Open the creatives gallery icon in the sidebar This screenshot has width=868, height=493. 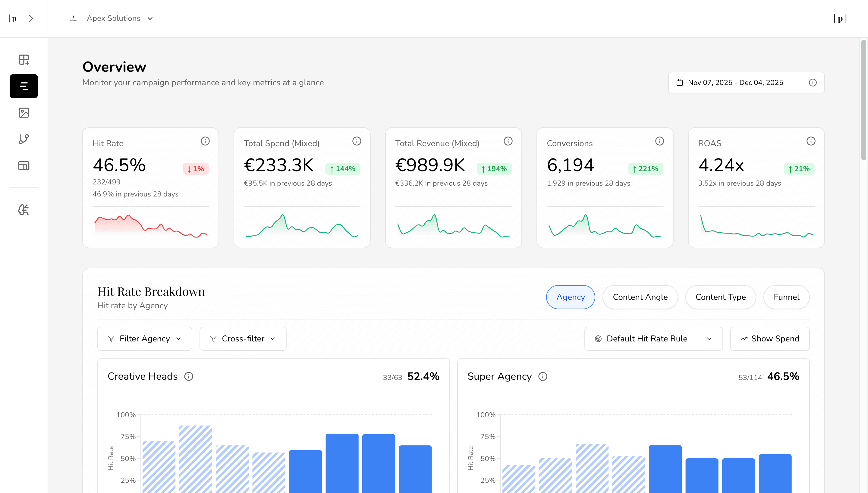click(x=24, y=113)
